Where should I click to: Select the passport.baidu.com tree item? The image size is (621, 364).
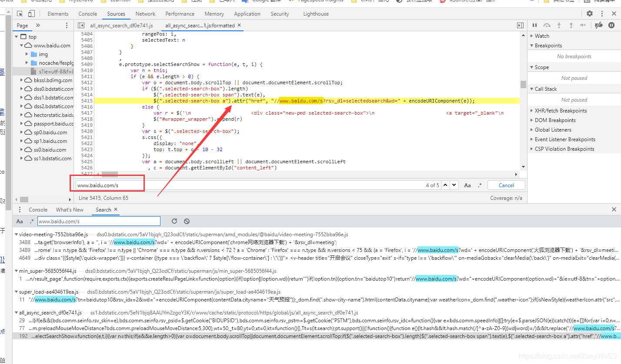[50, 124]
